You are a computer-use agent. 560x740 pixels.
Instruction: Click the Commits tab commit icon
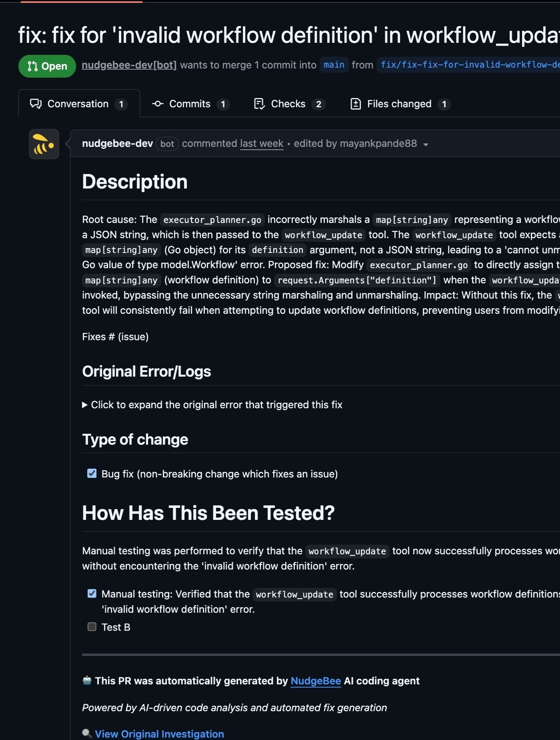pos(158,104)
